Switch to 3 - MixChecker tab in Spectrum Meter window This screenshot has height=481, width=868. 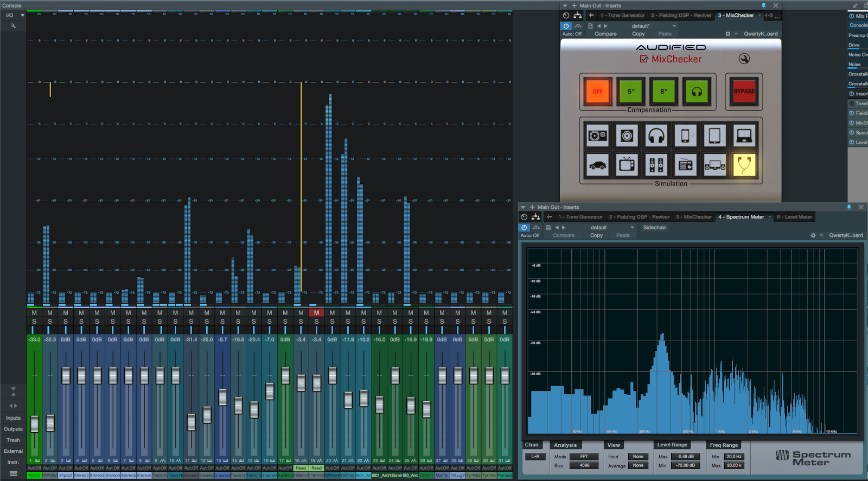pos(694,217)
